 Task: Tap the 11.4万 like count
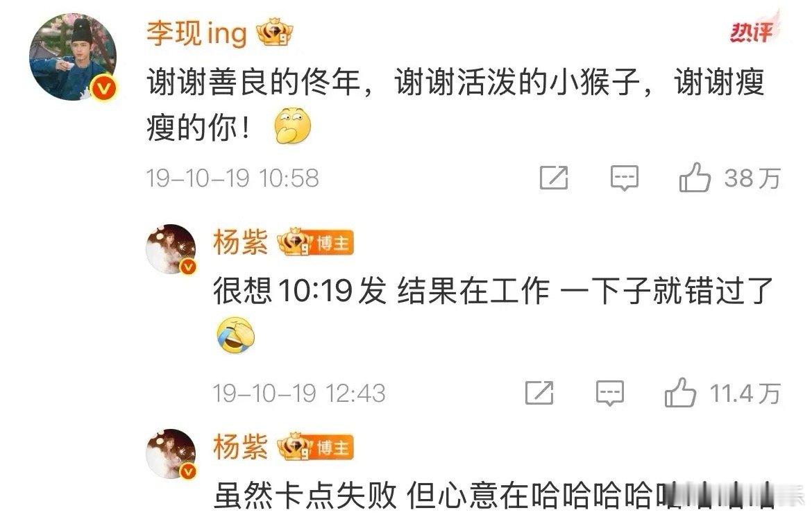(x=745, y=394)
